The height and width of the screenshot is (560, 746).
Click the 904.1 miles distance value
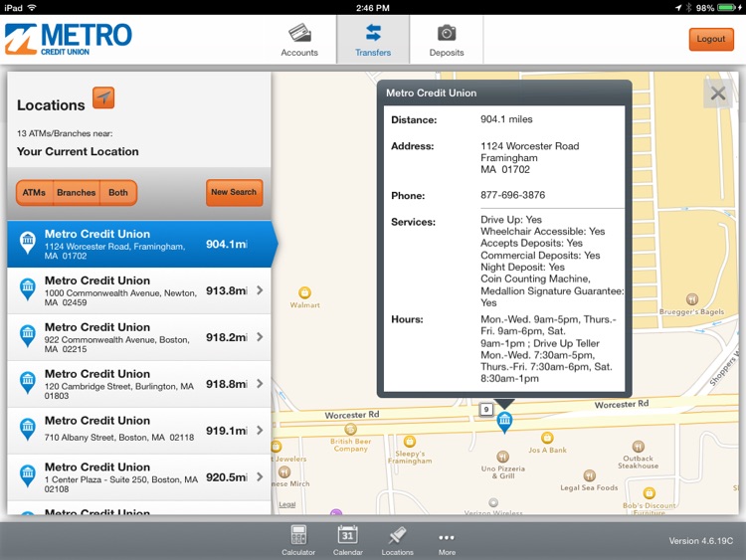506,119
